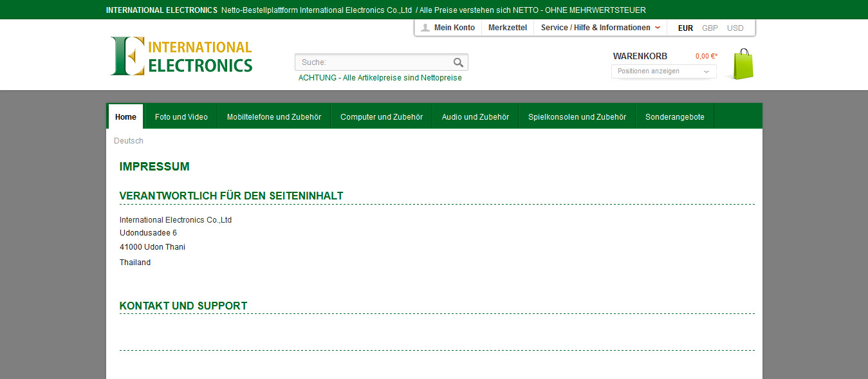The image size is (868, 379).
Task: Open Computer und Zubehör category
Action: tap(382, 116)
